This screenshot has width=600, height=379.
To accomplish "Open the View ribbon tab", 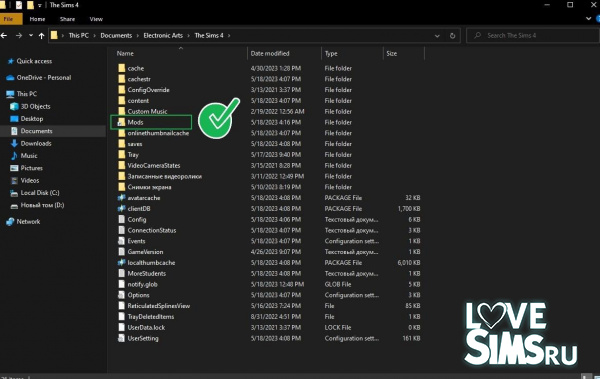I will click(96, 19).
